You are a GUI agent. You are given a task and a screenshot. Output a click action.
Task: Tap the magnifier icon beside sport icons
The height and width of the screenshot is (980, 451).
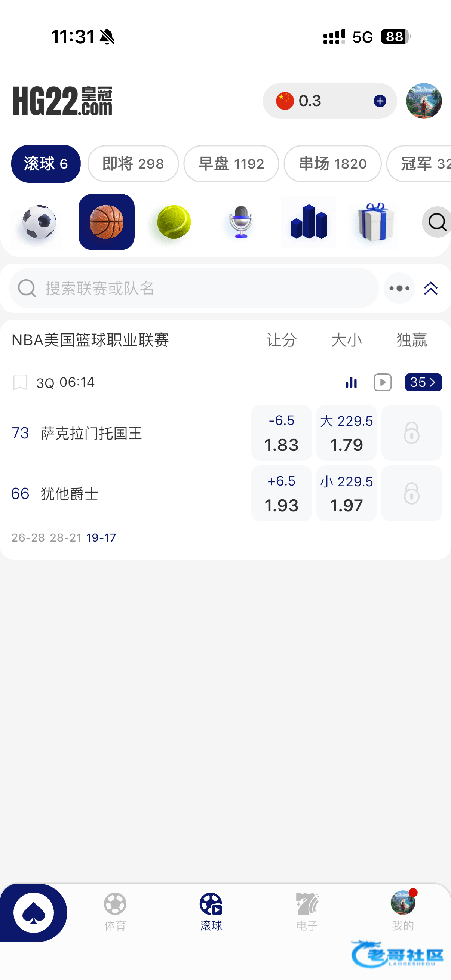[x=436, y=222]
